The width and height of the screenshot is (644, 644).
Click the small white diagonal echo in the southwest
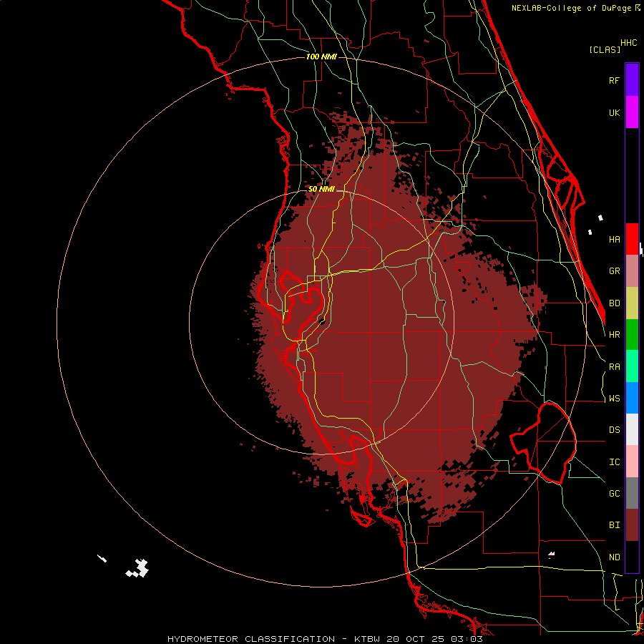click(x=102, y=559)
